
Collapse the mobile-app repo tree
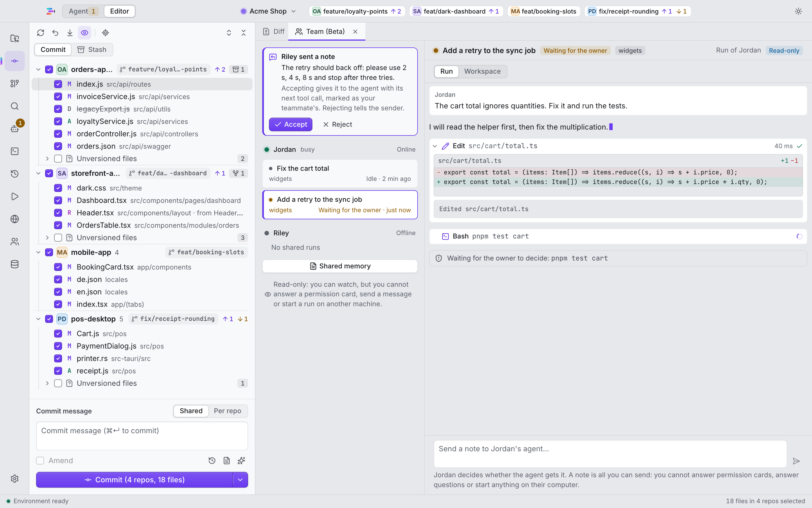click(x=38, y=252)
